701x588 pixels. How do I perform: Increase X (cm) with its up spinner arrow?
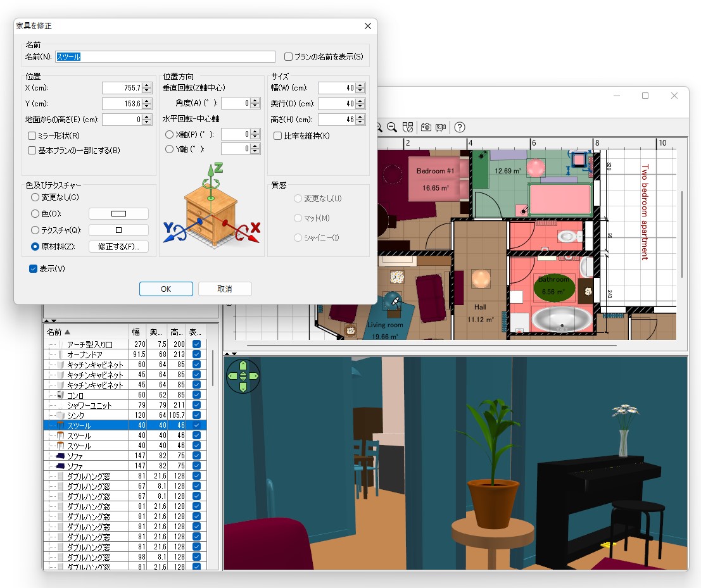[147, 85]
